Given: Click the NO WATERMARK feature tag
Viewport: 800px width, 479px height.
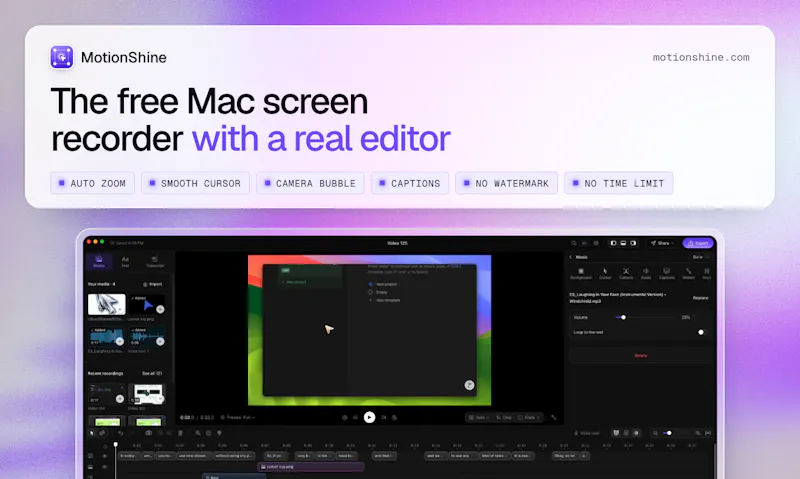Looking at the screenshot, I should [506, 183].
